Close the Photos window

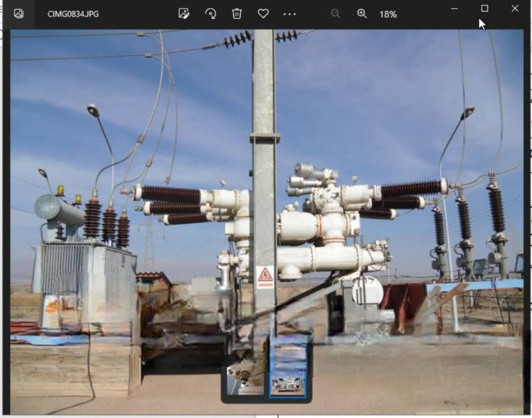click(515, 8)
